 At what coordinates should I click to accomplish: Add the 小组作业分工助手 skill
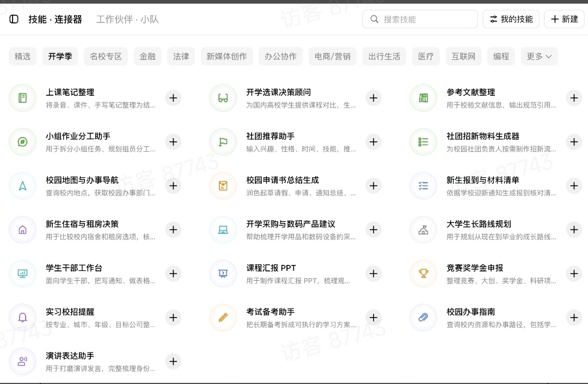(x=173, y=142)
